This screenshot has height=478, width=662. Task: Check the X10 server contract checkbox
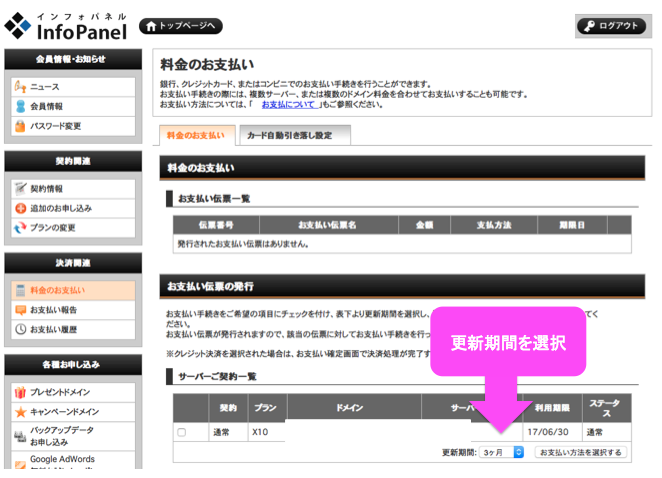182,432
